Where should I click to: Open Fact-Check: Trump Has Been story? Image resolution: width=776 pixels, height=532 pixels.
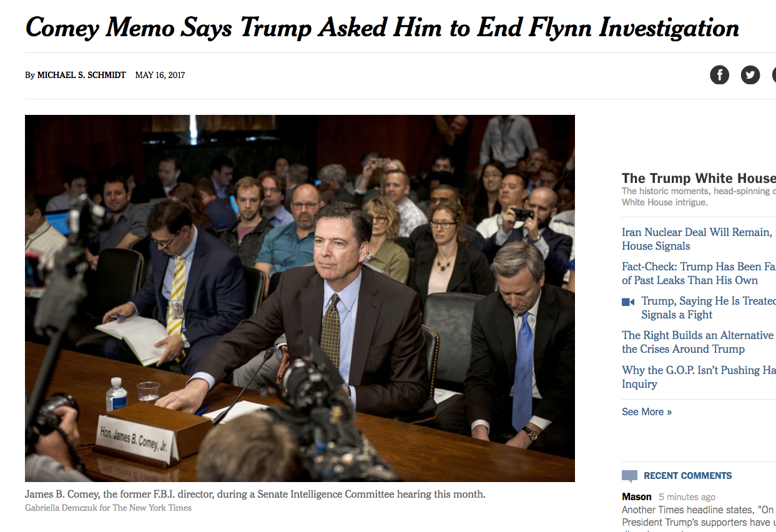tap(699, 273)
